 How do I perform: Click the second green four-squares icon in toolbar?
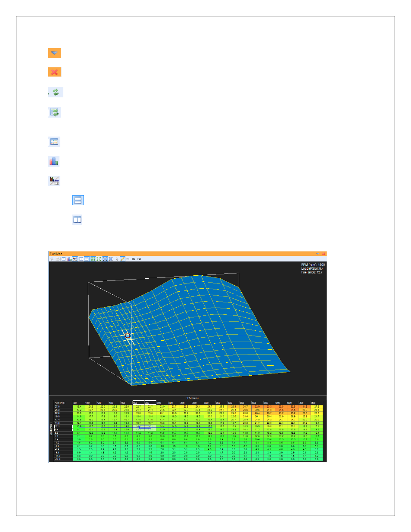pyautogui.click(x=99, y=259)
